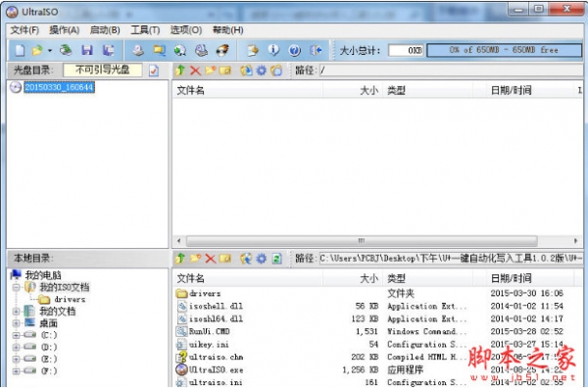This screenshot has height=388, width=588.
Task: Expand the 桌面 tree node
Action: click(16, 323)
